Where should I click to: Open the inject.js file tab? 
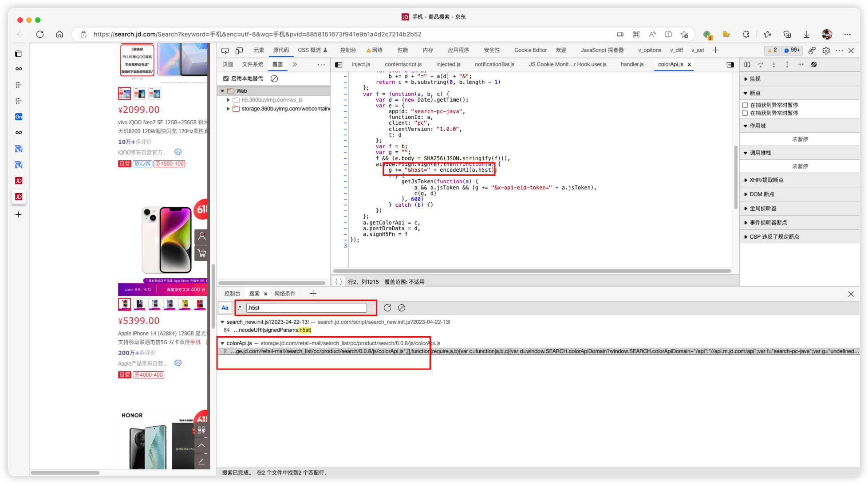[x=361, y=64]
